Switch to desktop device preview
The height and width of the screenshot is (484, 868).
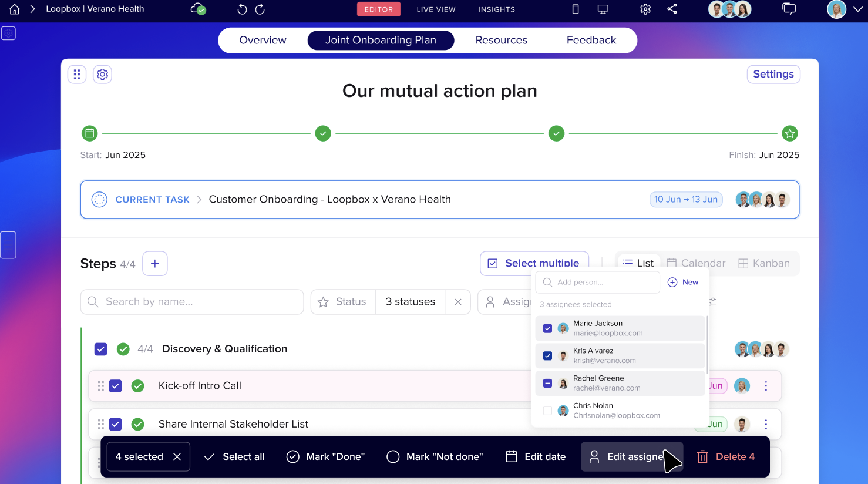pos(603,9)
